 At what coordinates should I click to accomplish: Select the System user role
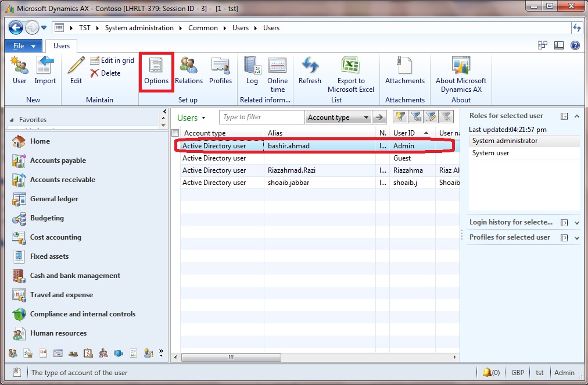(524, 153)
